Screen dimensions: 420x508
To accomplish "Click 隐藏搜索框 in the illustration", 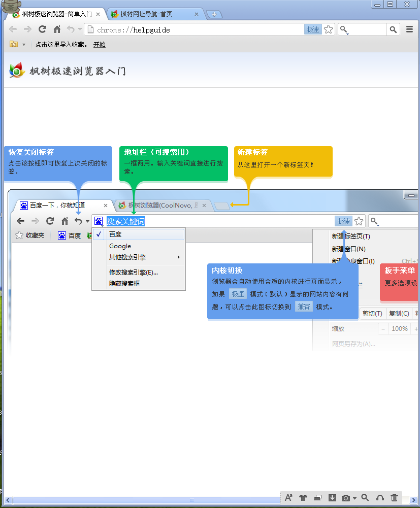I will [x=139, y=284].
